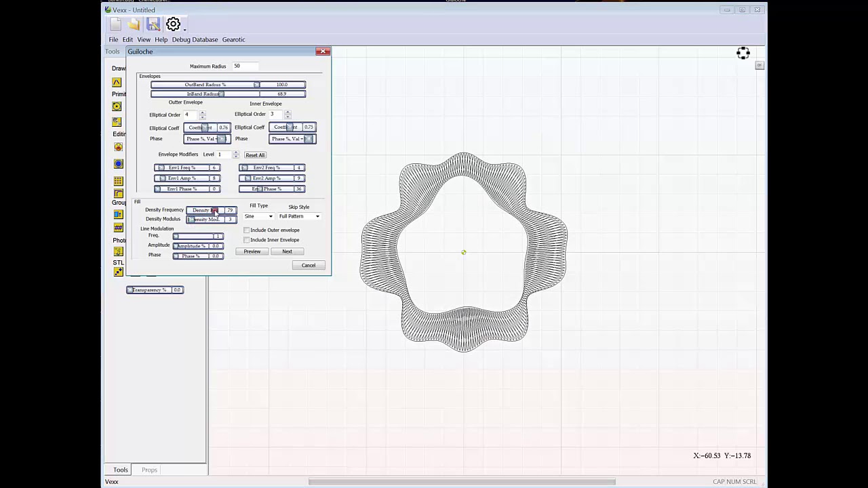Click the Outer Envelope Elliptical Order field

click(x=190, y=115)
